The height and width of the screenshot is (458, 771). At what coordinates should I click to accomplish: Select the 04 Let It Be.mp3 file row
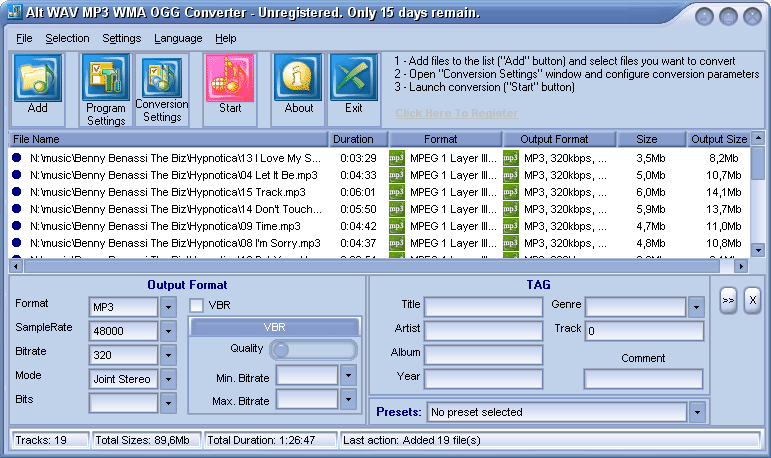tap(379, 175)
